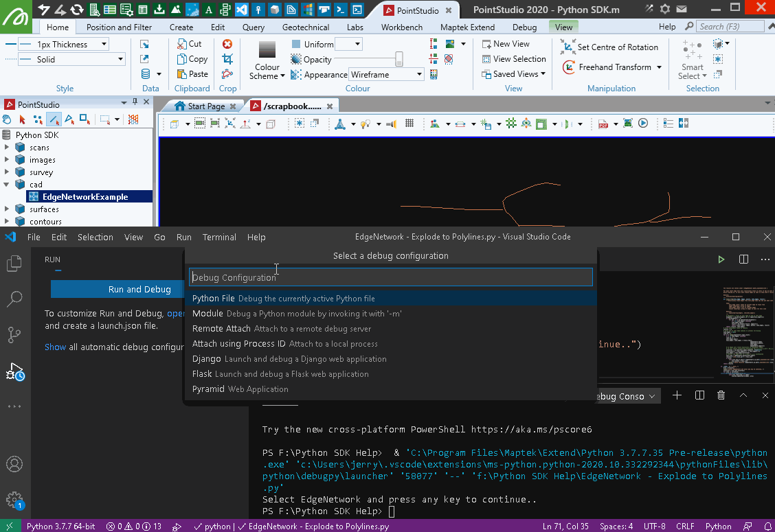Open the Maptek Extend ribbon tab
775x532 pixels.
tap(468, 27)
